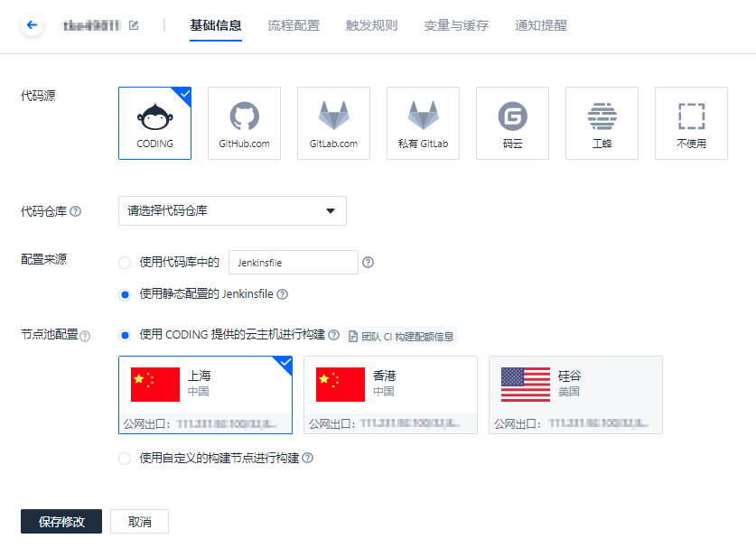
Task: Click the US flag on 硅谷 card
Action: [526, 384]
